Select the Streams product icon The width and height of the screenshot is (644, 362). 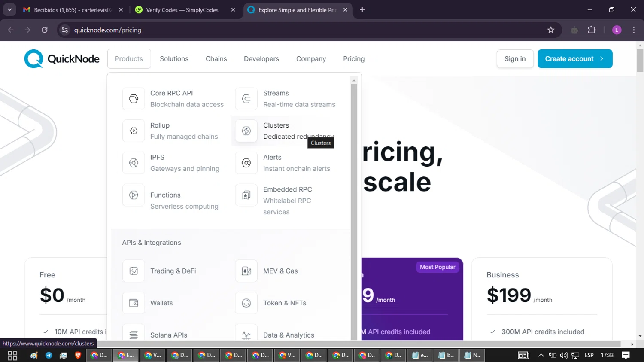click(246, 99)
